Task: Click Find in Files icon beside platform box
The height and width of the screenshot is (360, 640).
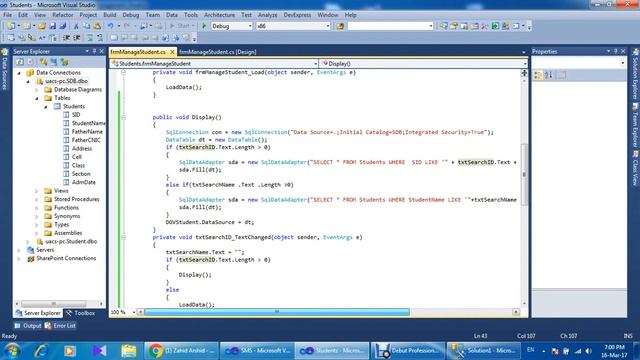Action: pos(340,26)
